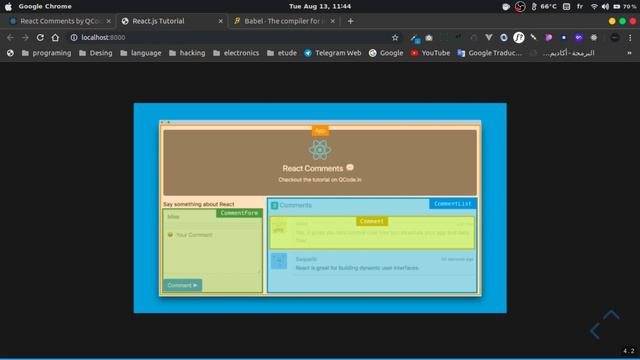Switch to the Babel compiler tab

[x=284, y=21]
